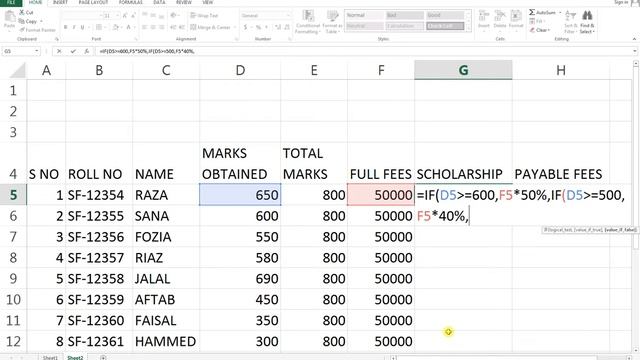Click Increase Decimal icon
Viewport: 640px width, 360px height.
point(278,27)
